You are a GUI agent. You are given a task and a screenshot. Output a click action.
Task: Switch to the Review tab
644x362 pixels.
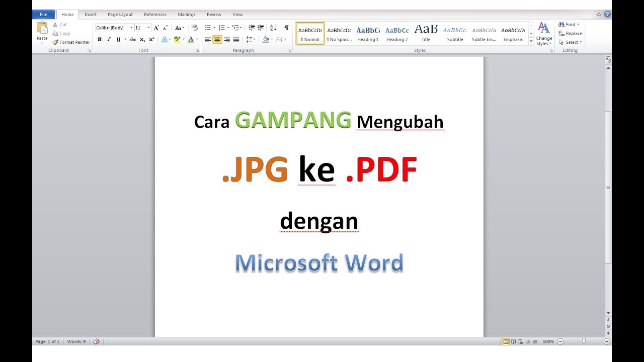point(214,15)
